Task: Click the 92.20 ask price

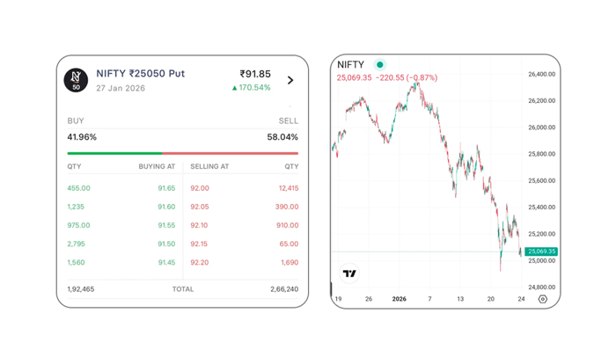Action: (200, 262)
